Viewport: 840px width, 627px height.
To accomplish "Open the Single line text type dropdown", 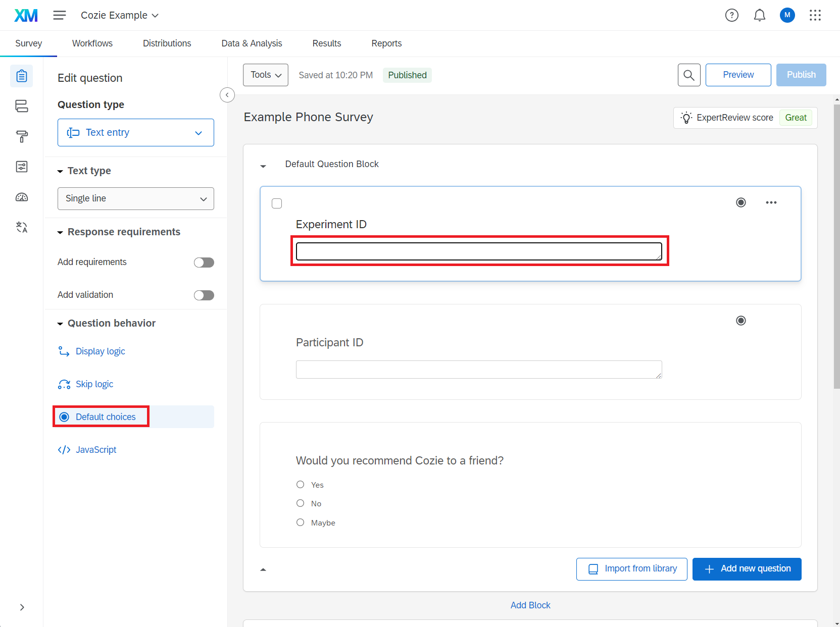I will (x=135, y=199).
